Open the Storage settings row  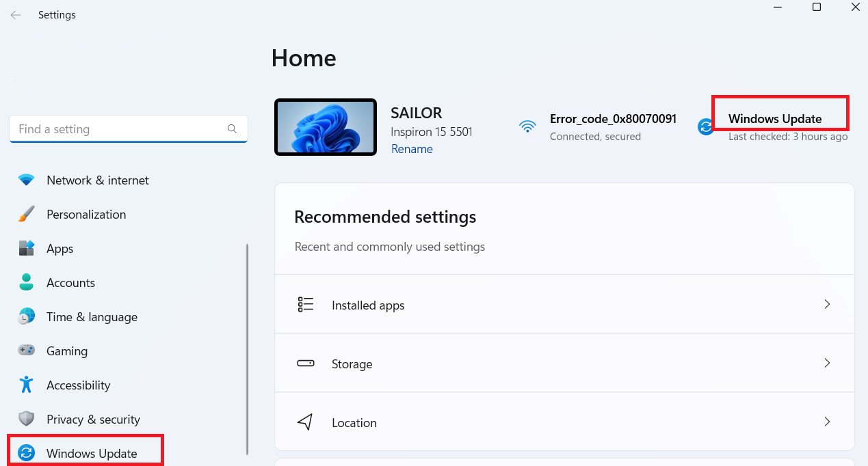pyautogui.click(x=564, y=364)
